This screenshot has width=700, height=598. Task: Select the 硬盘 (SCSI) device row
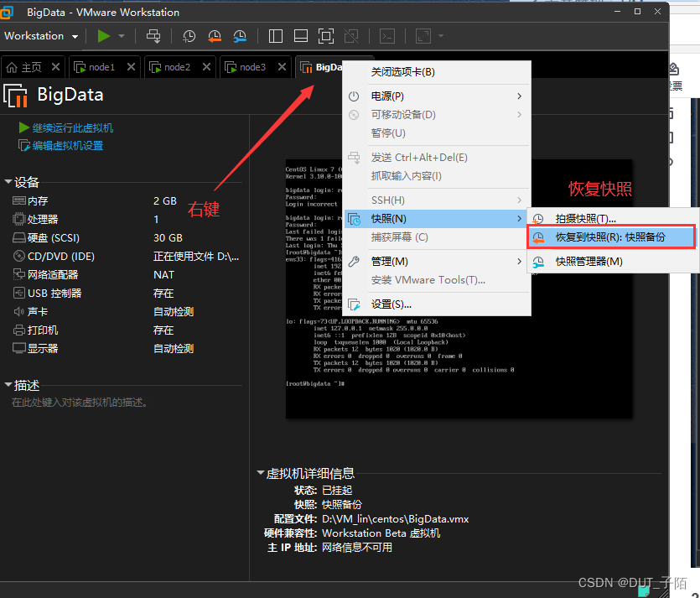point(127,238)
